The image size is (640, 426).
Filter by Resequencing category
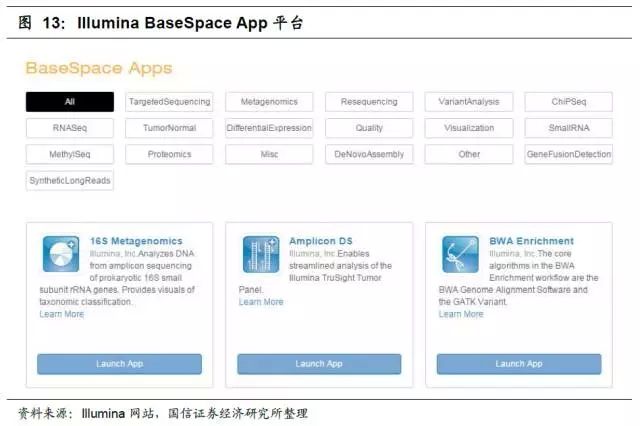(x=369, y=102)
